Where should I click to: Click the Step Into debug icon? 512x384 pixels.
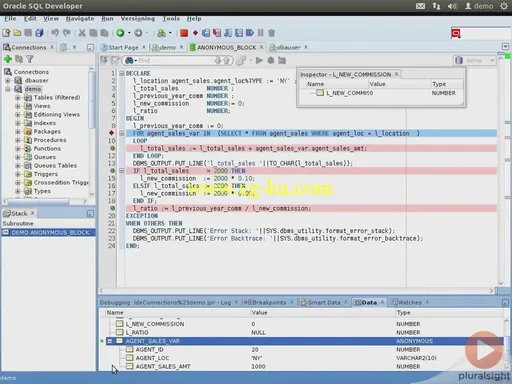click(217, 33)
